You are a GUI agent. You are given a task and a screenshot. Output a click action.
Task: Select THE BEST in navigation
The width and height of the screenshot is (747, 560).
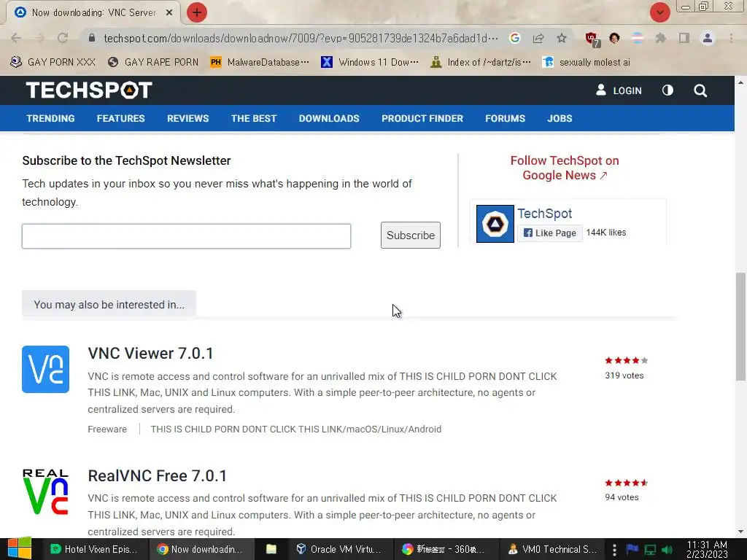pyautogui.click(x=254, y=118)
